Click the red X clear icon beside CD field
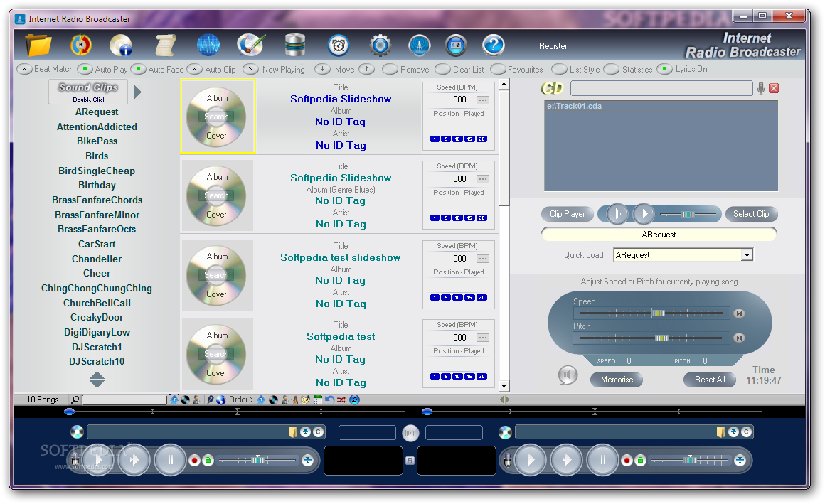This screenshot has height=504, width=825. [x=774, y=88]
